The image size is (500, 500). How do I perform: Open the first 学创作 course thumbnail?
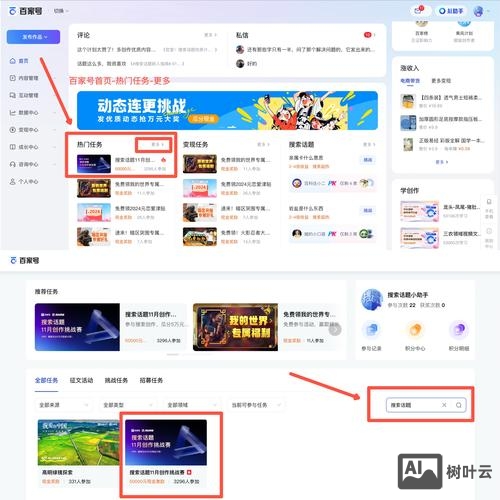pos(420,211)
